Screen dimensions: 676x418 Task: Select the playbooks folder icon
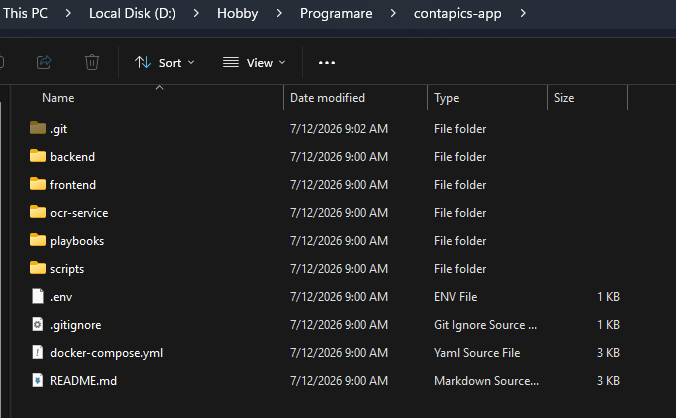(x=38, y=240)
